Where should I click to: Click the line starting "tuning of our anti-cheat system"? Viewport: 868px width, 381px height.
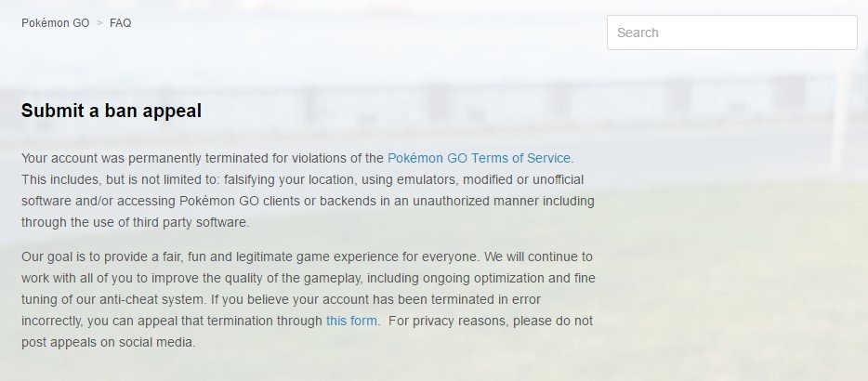click(x=281, y=299)
